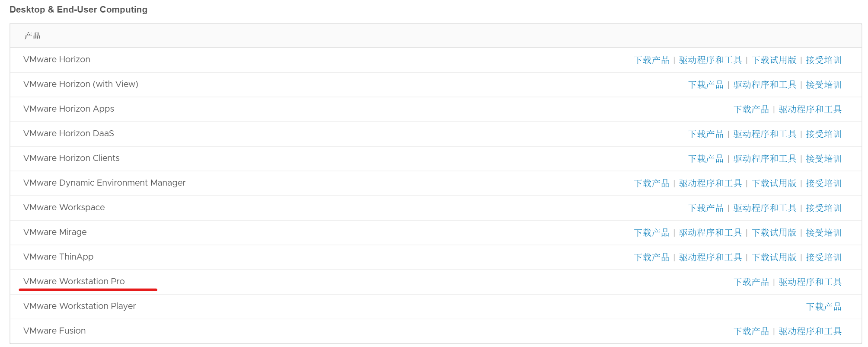Viewport: 868px width, 347px height.
Task: Click 接受培训 for VMware Mirage
Action: click(x=824, y=232)
